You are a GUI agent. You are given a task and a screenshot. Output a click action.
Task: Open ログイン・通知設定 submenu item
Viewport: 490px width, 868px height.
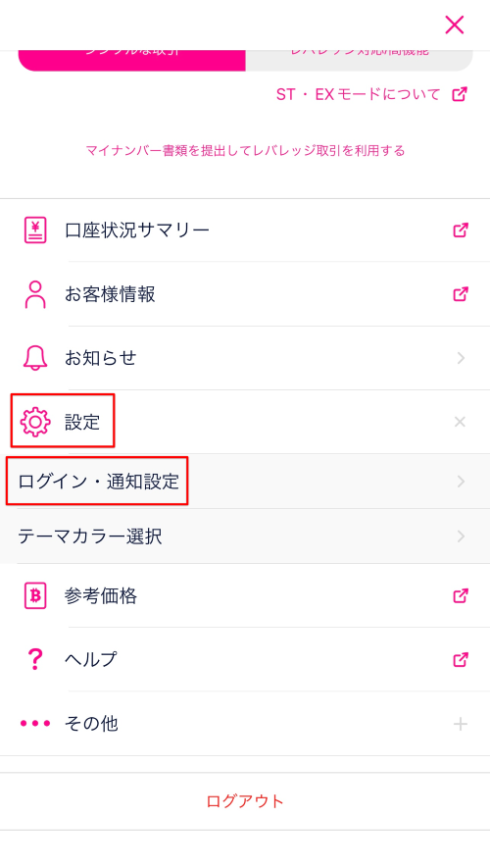click(x=245, y=481)
